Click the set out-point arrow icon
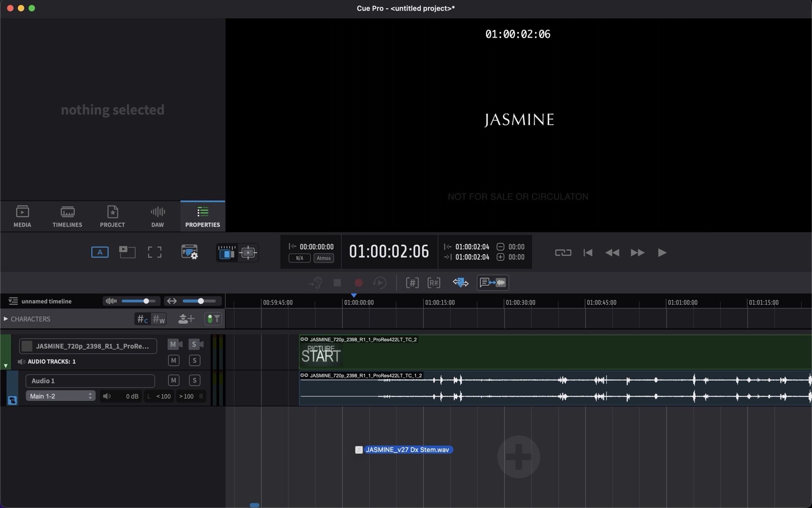812x508 pixels. (448, 257)
